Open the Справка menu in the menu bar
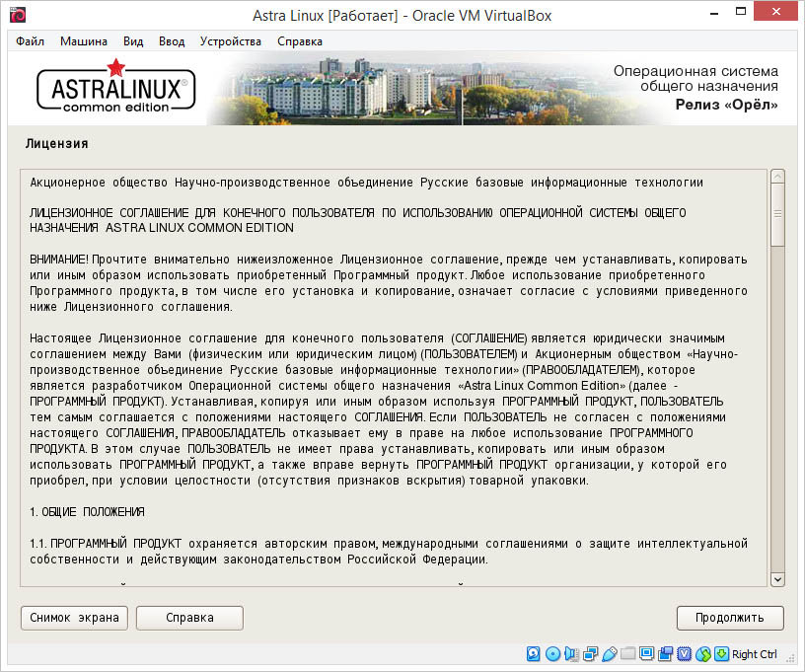 pos(300,41)
